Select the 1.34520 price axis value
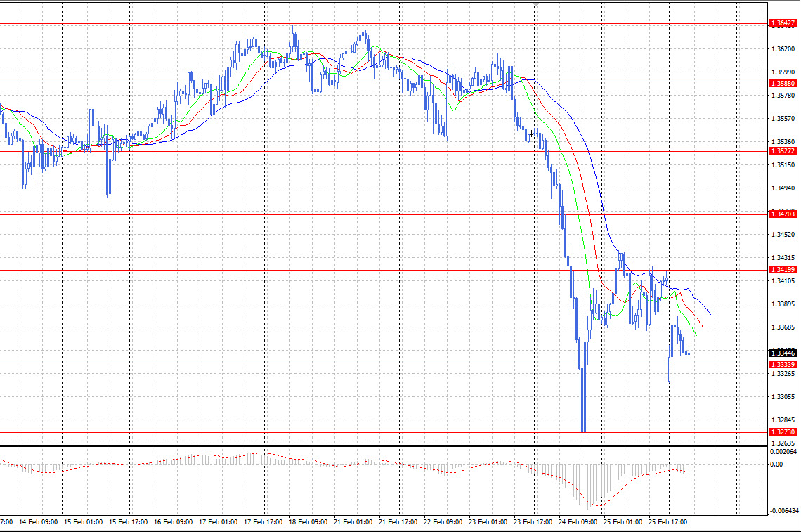The width and height of the screenshot is (801, 532). tap(783, 235)
